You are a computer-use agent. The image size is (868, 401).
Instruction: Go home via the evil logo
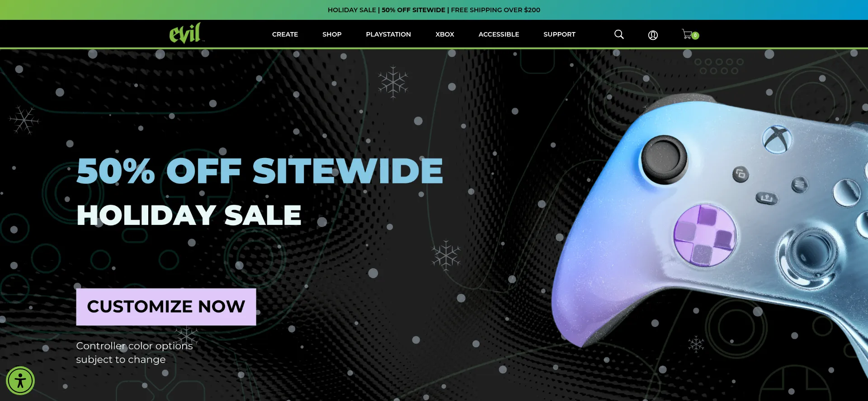[x=185, y=33]
